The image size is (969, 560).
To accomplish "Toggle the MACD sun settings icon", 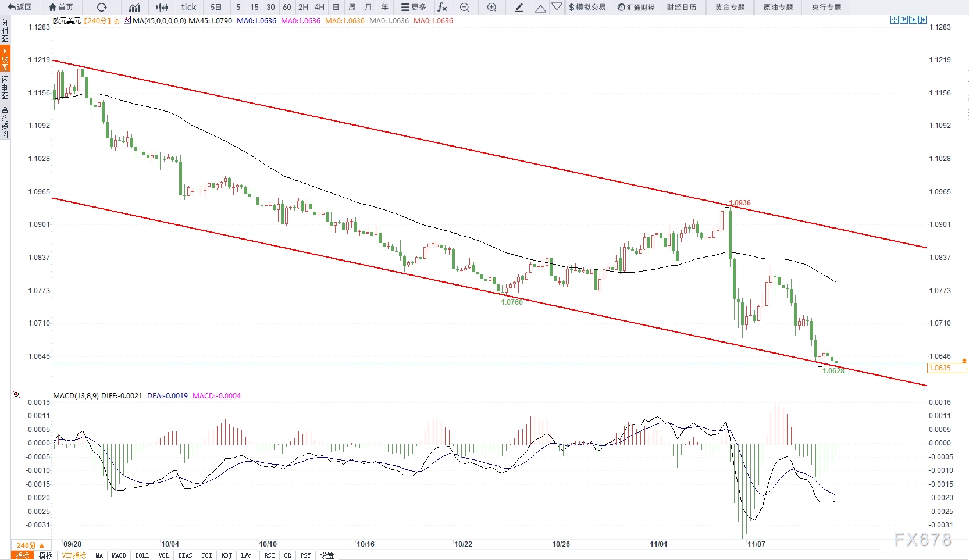I will coord(16,394).
